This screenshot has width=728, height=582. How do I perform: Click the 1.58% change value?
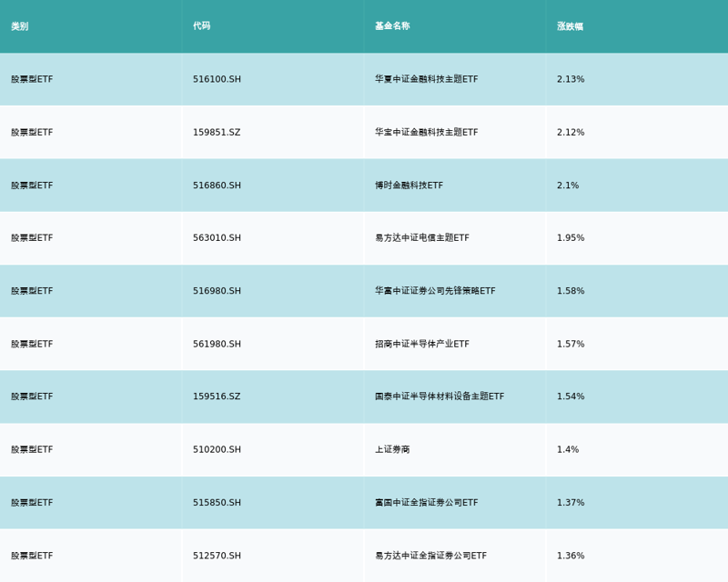click(x=571, y=290)
